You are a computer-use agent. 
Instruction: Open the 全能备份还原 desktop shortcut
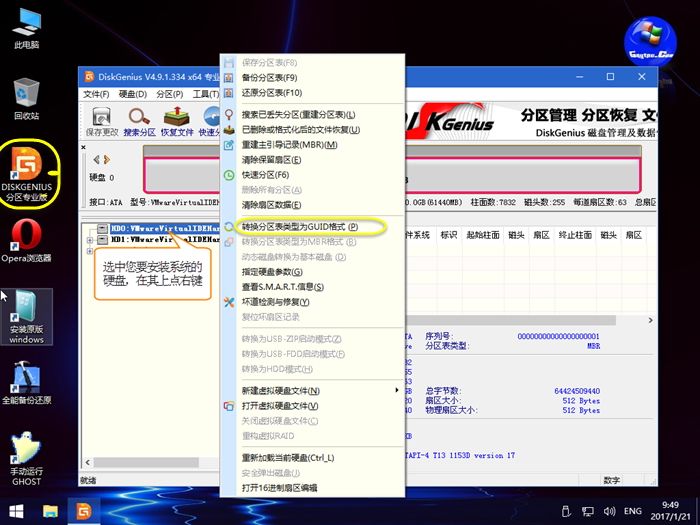26,383
